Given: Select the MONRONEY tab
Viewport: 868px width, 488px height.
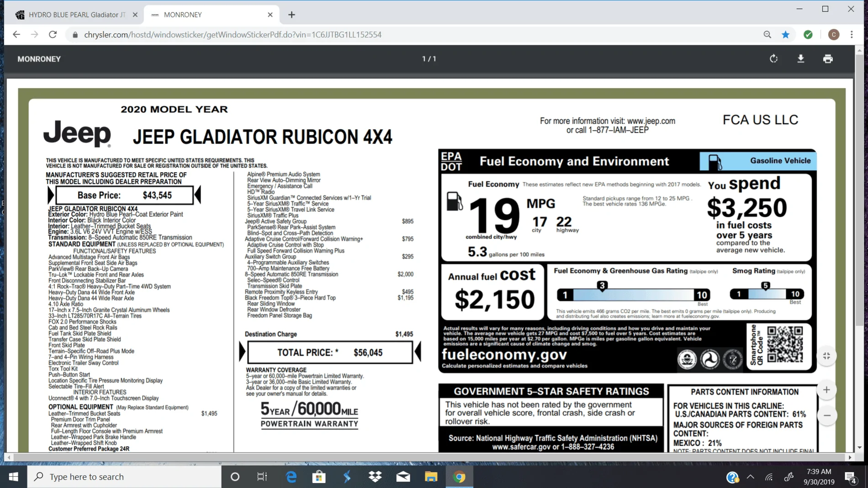Looking at the screenshot, I should point(212,15).
